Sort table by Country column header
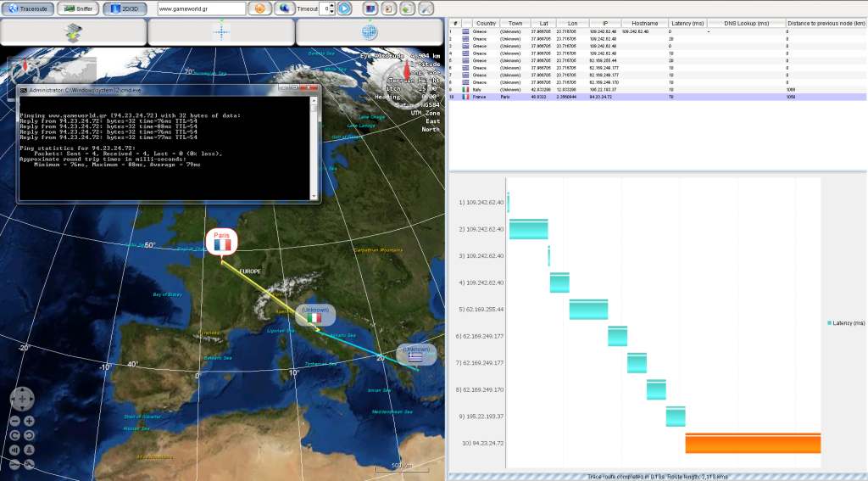868x481 pixels. [x=486, y=24]
